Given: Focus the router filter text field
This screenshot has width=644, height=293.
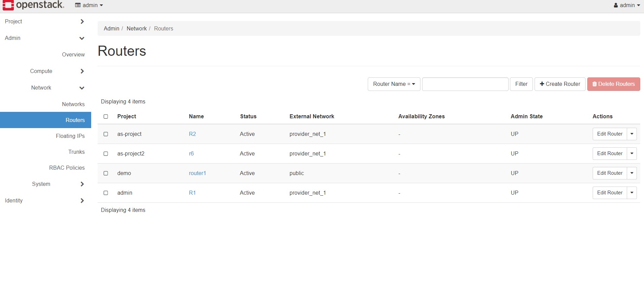Looking at the screenshot, I should coord(465,84).
